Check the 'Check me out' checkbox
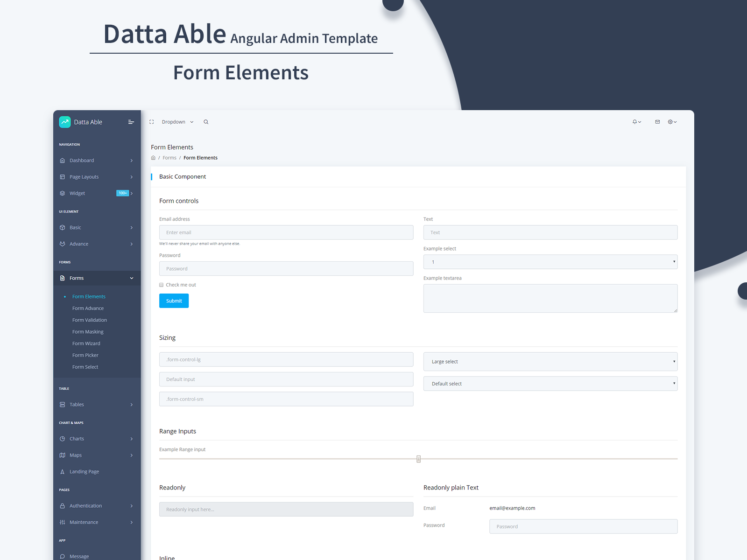Viewport: 747px width, 560px height. coord(161,285)
